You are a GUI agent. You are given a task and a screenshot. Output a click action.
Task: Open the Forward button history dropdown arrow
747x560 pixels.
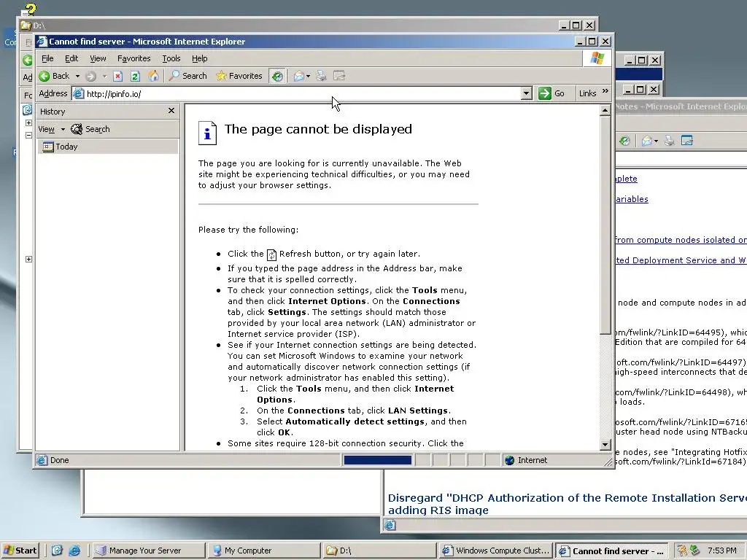(x=104, y=76)
